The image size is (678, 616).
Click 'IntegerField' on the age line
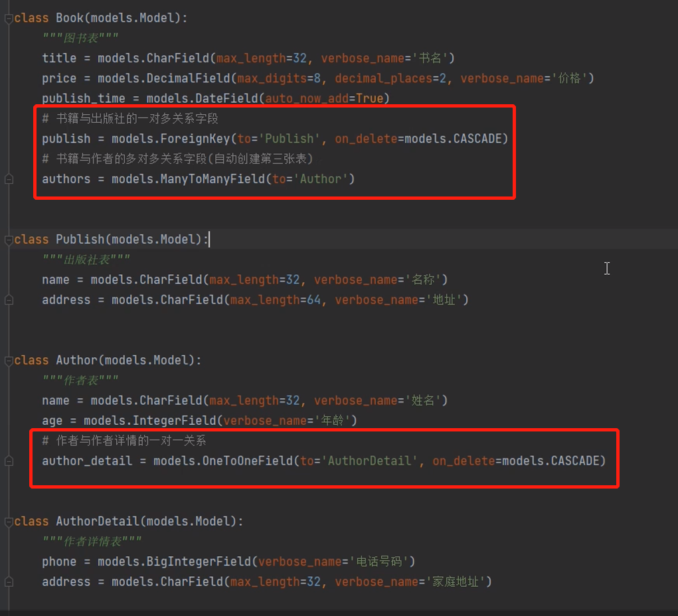coord(174,421)
